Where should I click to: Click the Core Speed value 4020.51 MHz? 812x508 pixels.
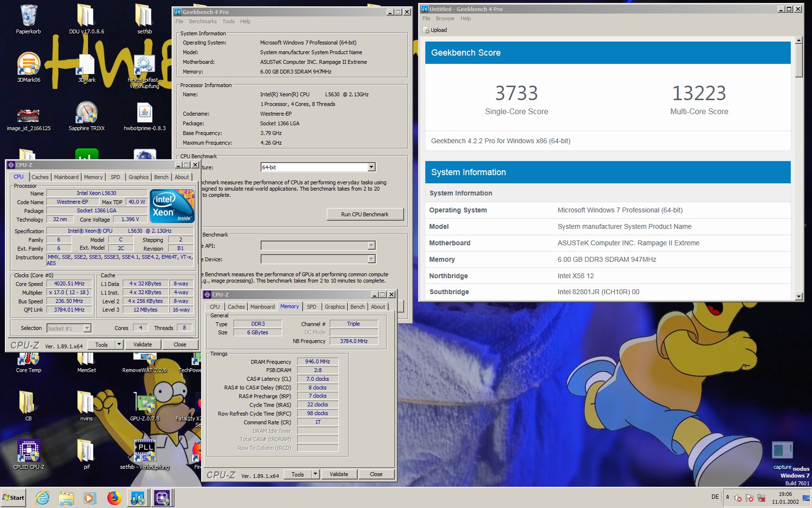click(69, 284)
